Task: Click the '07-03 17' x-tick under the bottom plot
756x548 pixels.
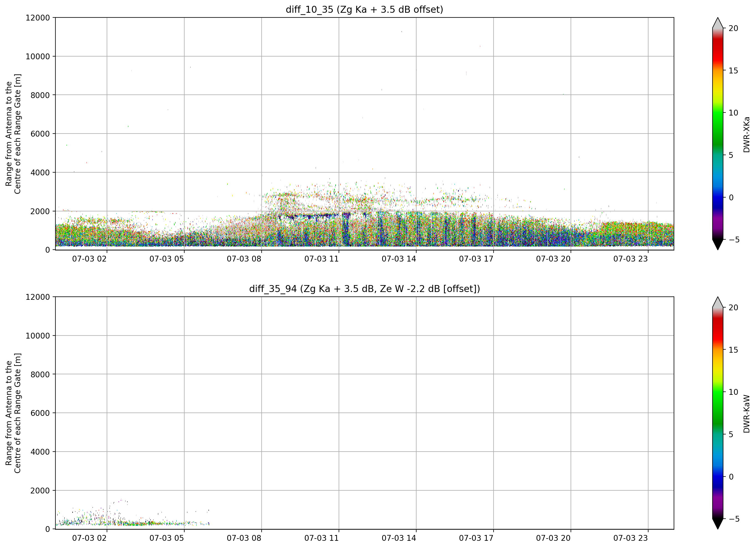Action: tap(476, 538)
